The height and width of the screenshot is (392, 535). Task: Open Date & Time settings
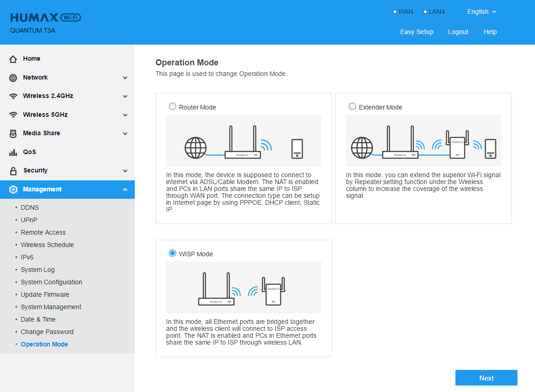click(38, 319)
